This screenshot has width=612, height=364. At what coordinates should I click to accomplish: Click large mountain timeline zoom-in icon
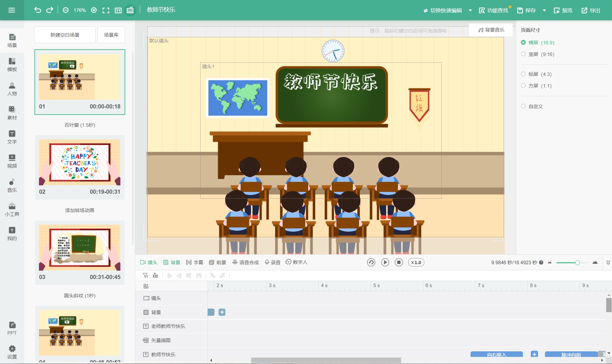595,263
